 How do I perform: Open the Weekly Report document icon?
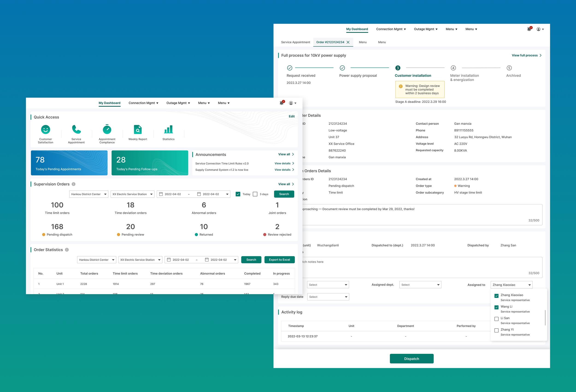pyautogui.click(x=138, y=130)
